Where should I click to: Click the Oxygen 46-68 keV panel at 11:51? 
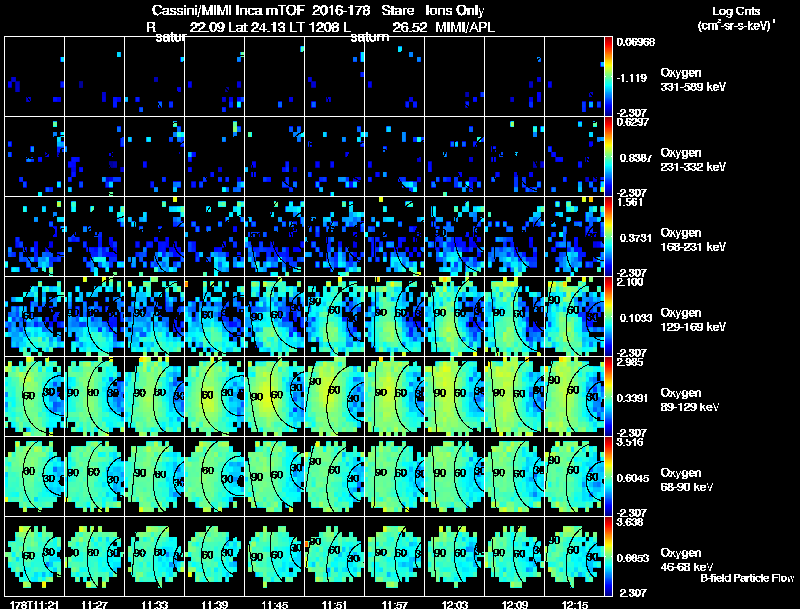(x=335, y=556)
